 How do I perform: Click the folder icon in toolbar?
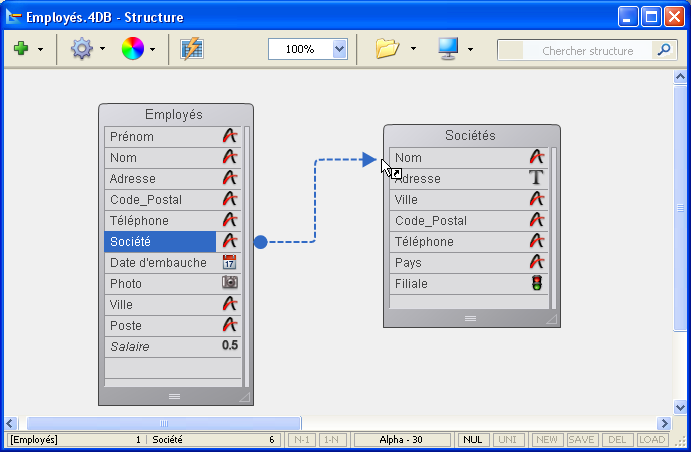[x=387, y=49]
